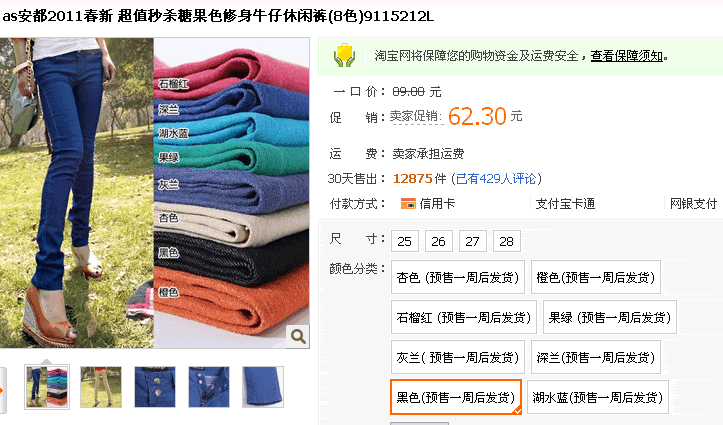View the first thumbnail with stacked jeans
Image resolution: width=723 pixels, height=425 pixels.
pos(47,387)
